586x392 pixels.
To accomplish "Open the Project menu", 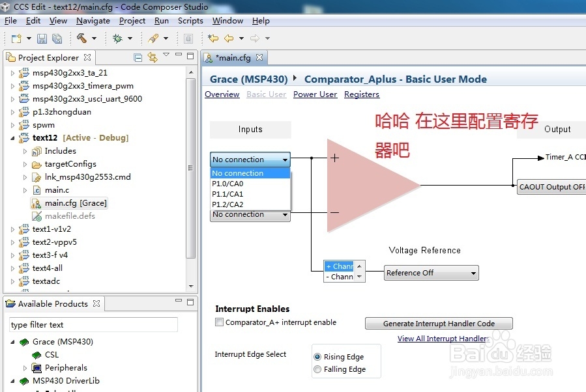I will click(132, 21).
